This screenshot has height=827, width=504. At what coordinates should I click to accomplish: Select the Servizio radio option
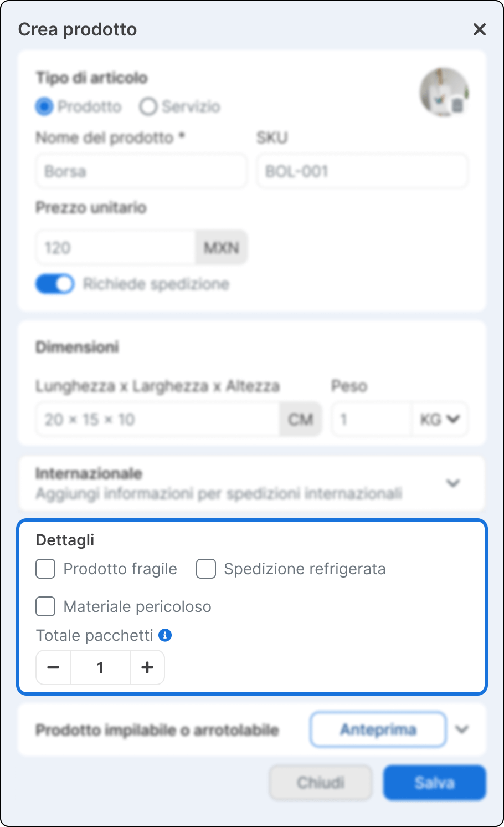tap(148, 106)
